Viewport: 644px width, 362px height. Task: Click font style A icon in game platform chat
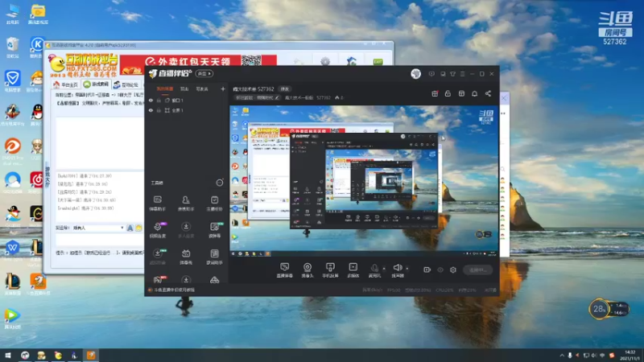[x=130, y=228]
